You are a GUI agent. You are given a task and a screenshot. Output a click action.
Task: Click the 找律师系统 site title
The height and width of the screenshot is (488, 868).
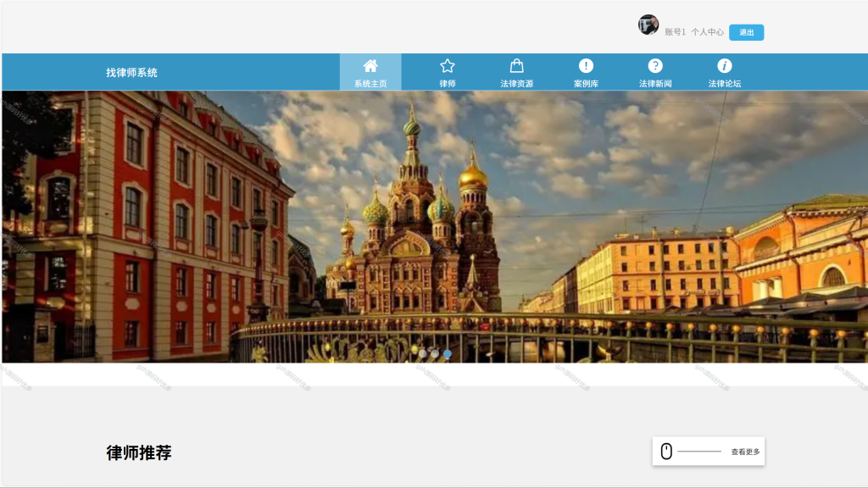click(131, 73)
